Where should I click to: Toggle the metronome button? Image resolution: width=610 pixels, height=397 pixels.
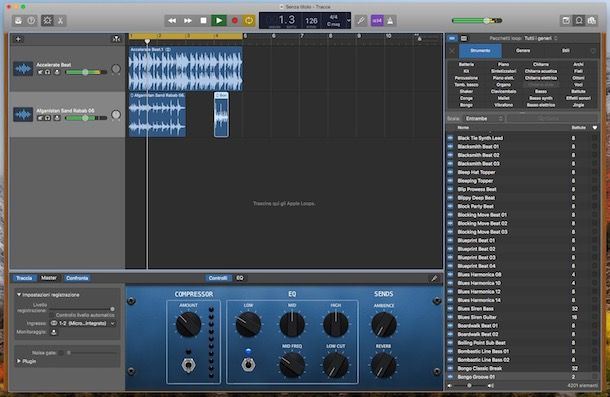(x=390, y=20)
